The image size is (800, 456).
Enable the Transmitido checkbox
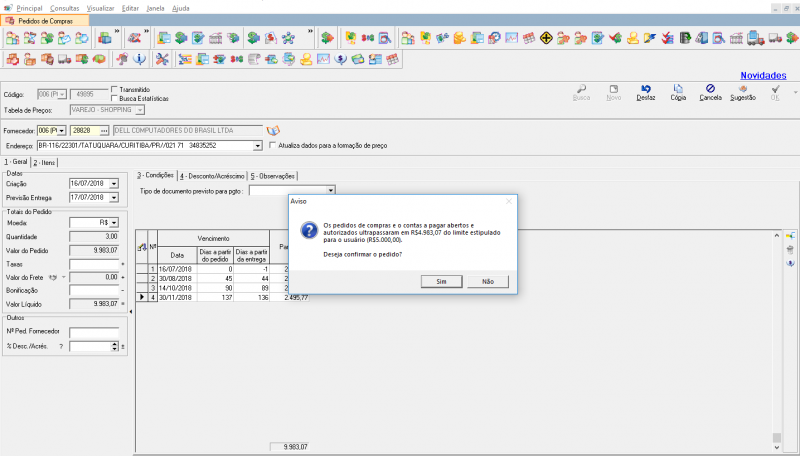tap(115, 89)
